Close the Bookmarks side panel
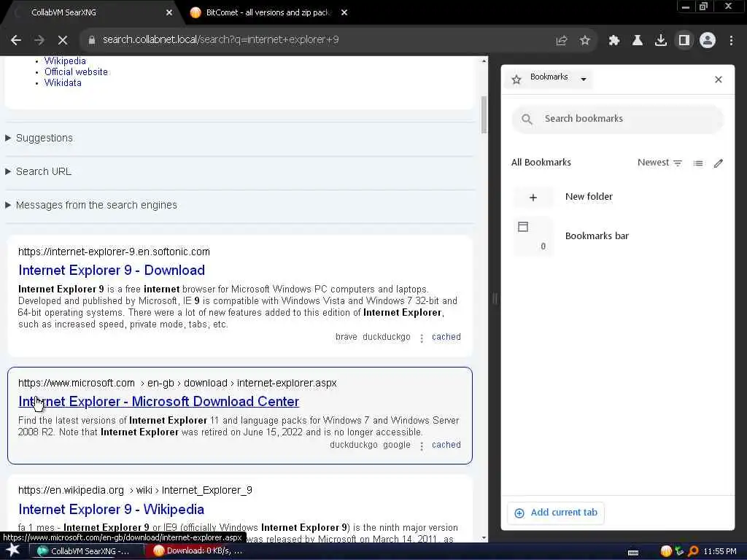Viewport: 747px width, 560px height. click(719, 79)
